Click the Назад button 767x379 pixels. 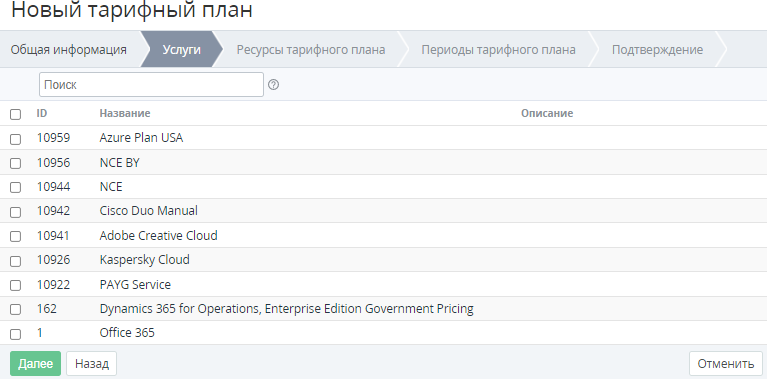tap(91, 363)
